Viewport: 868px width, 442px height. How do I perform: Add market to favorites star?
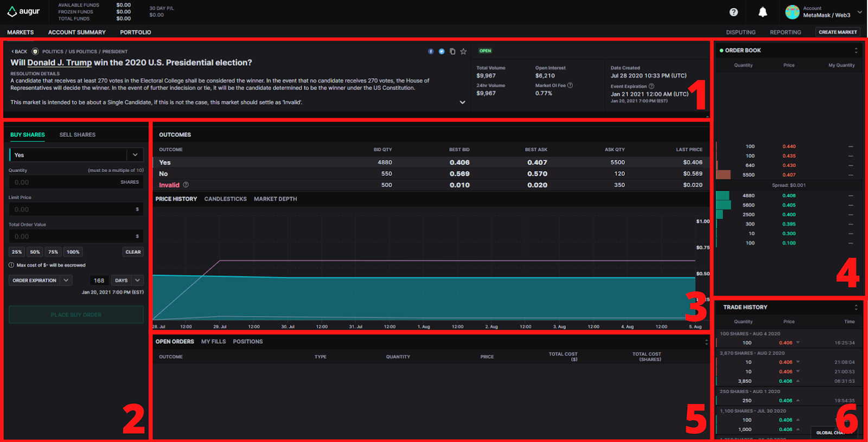tap(463, 52)
